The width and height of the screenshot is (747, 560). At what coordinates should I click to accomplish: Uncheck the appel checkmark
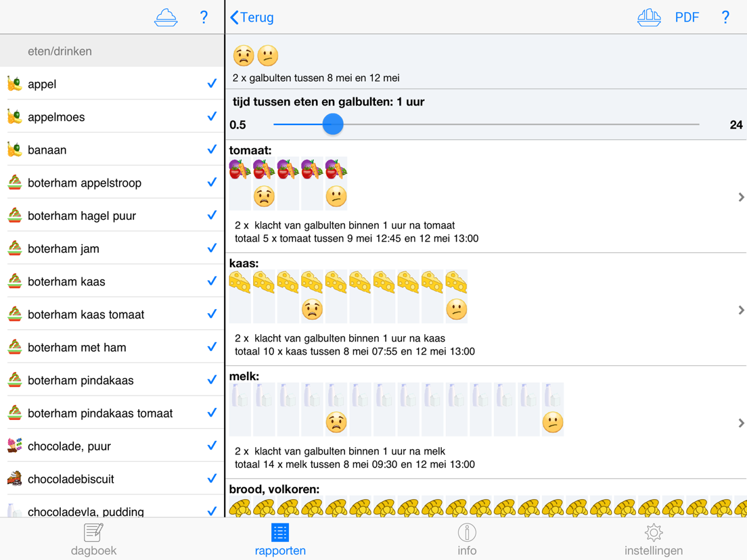tap(212, 84)
